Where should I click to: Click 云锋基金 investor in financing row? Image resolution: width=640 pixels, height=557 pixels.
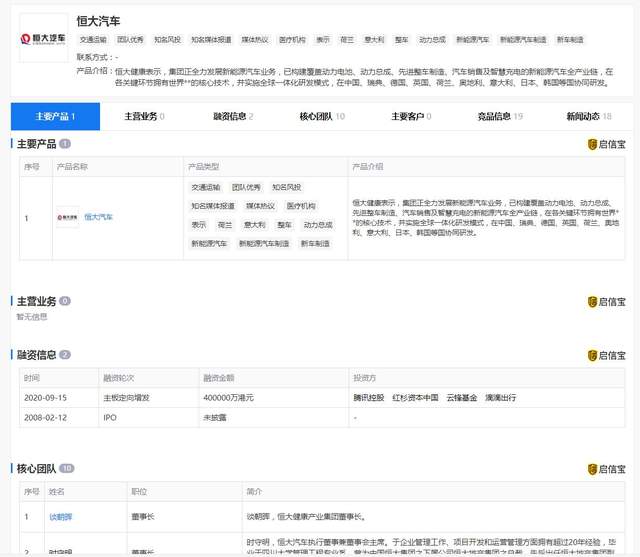[463, 397]
